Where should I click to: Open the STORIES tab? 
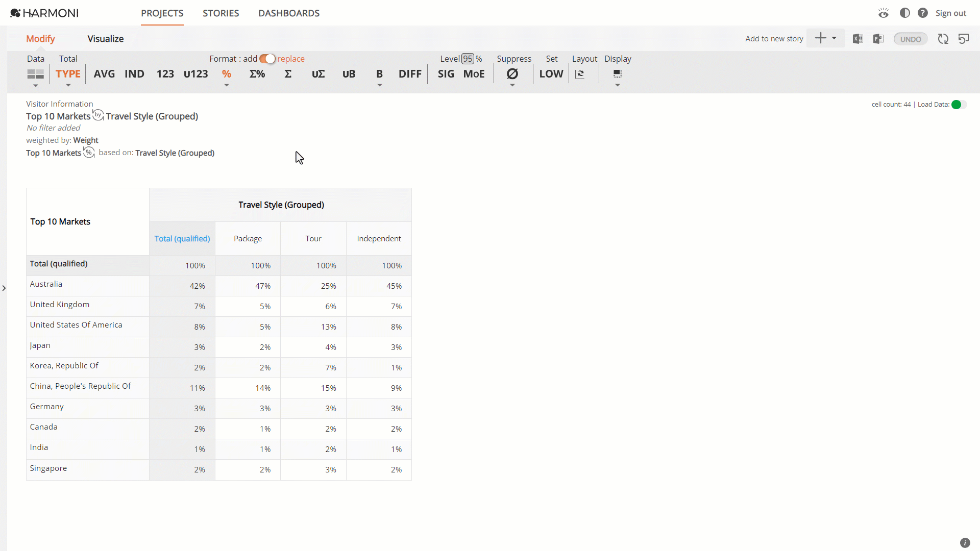220,13
